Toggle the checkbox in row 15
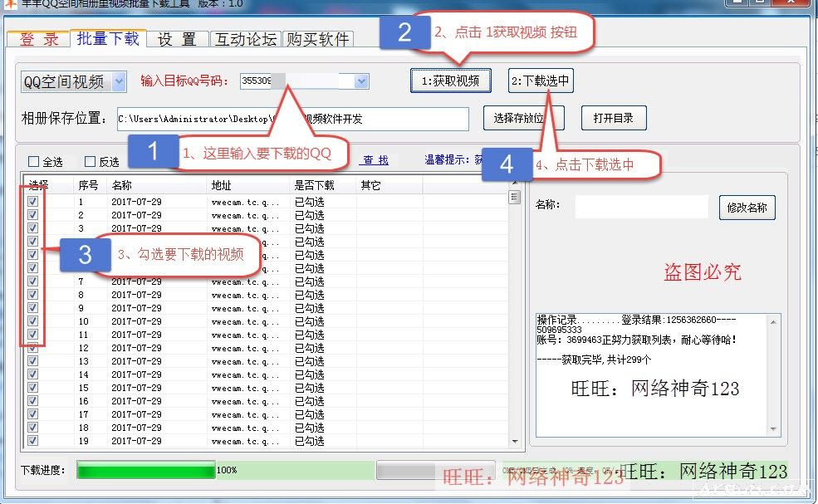 pos(33,388)
